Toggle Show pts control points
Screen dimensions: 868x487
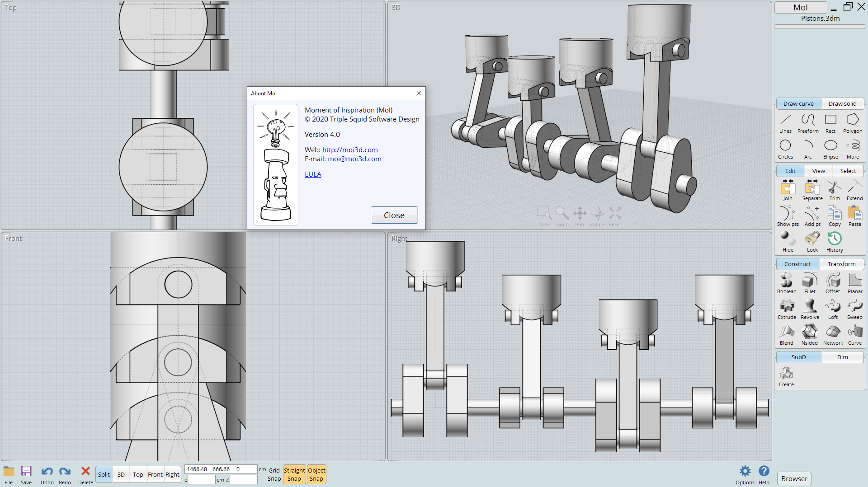click(x=788, y=216)
